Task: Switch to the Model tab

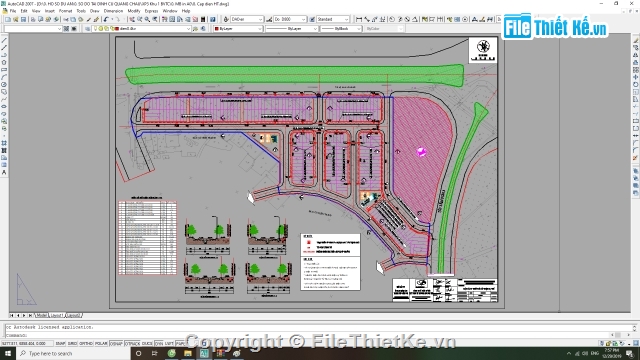Action: [41, 315]
